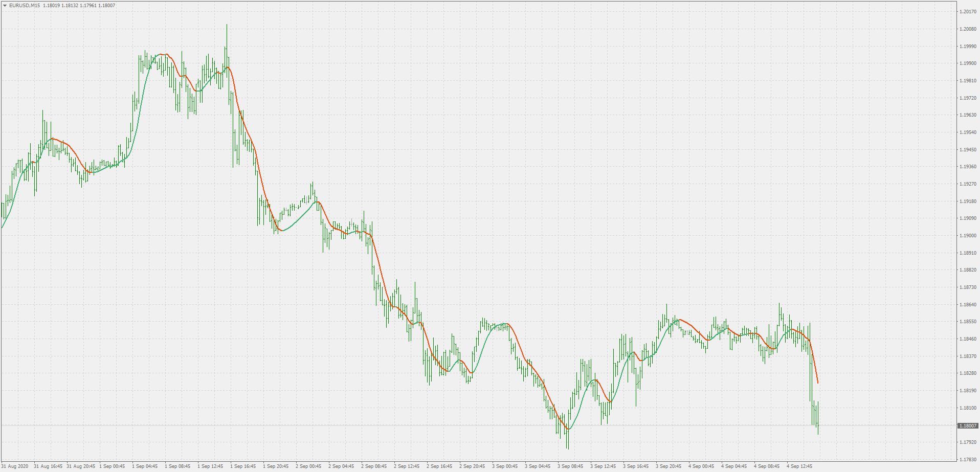Click the lowest price scale label 1.17830
The width and height of the screenshot is (980, 472).
pos(967,459)
